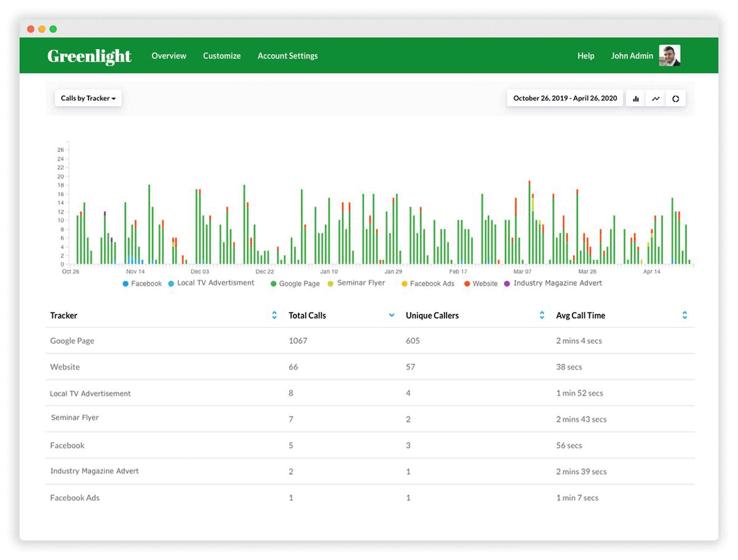738x560 pixels.
Task: Switch to donut chart view
Action: point(675,98)
